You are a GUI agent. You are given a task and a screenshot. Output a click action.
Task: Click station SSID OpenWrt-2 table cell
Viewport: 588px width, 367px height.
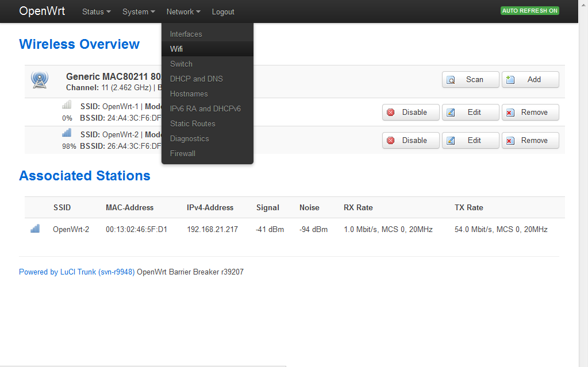pos(71,229)
